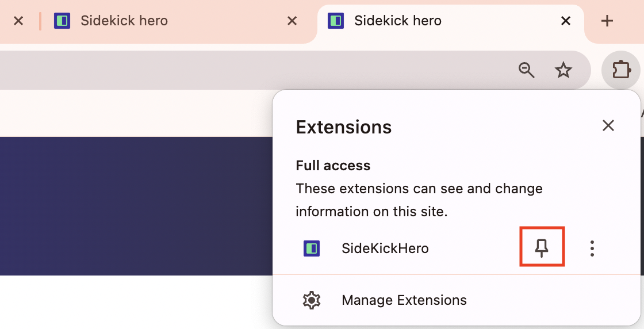Screen dimensions: 644x329
Task: Switch to the inactive Sidekick hero tab title
Action: [124, 21]
